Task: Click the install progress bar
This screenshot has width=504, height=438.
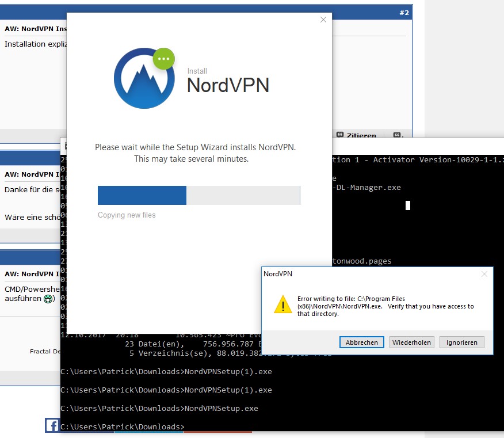Action: point(199,195)
